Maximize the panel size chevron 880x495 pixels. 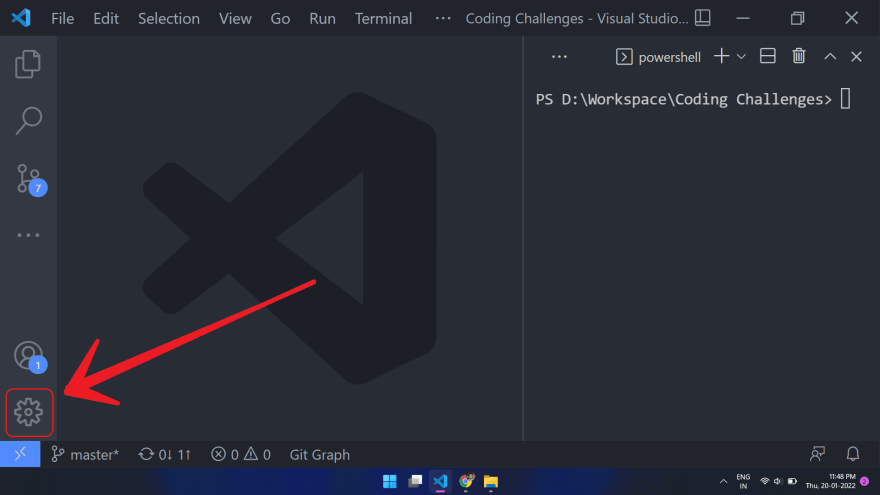click(x=830, y=57)
